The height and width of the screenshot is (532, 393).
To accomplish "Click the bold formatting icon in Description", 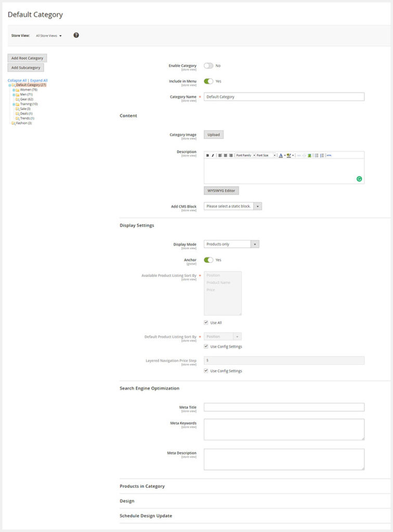I will (x=207, y=155).
